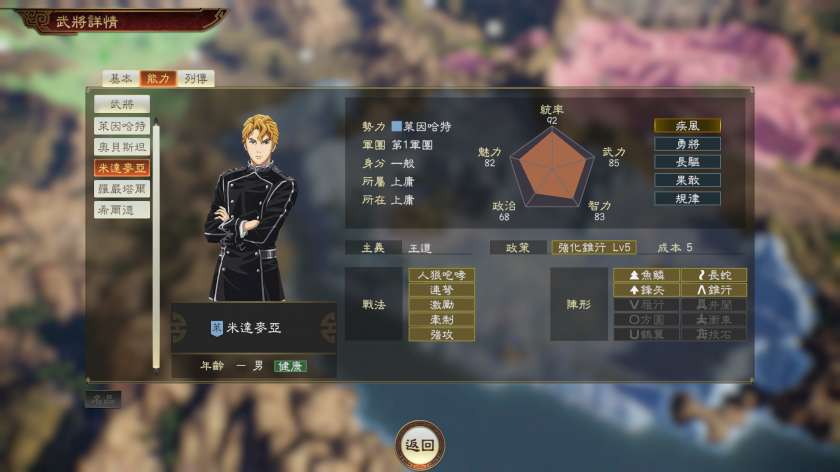This screenshot has width=840, height=472.
Task: Click the round 返回 button
Action: point(420,445)
